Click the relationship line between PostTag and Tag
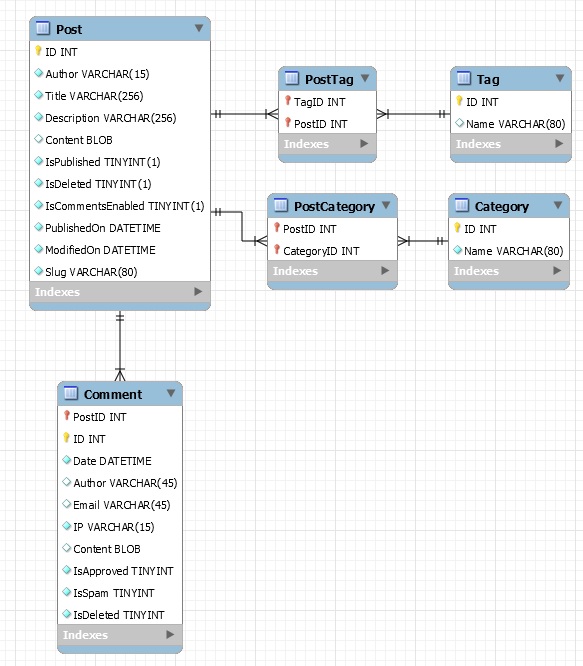The width and height of the screenshot is (583, 666). [x=413, y=114]
